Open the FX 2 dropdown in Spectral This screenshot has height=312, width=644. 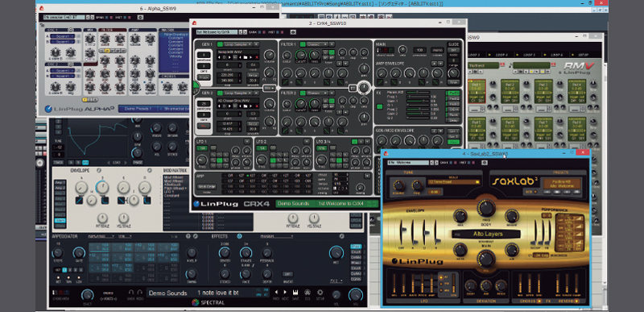[336, 281]
